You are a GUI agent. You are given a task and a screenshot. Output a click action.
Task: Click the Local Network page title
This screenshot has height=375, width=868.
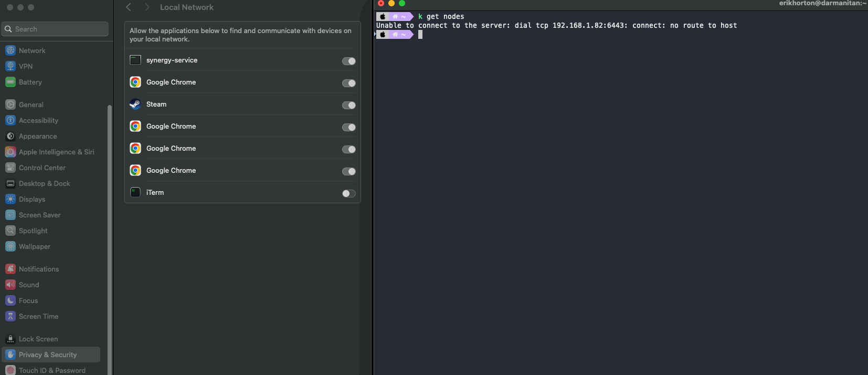pyautogui.click(x=187, y=7)
